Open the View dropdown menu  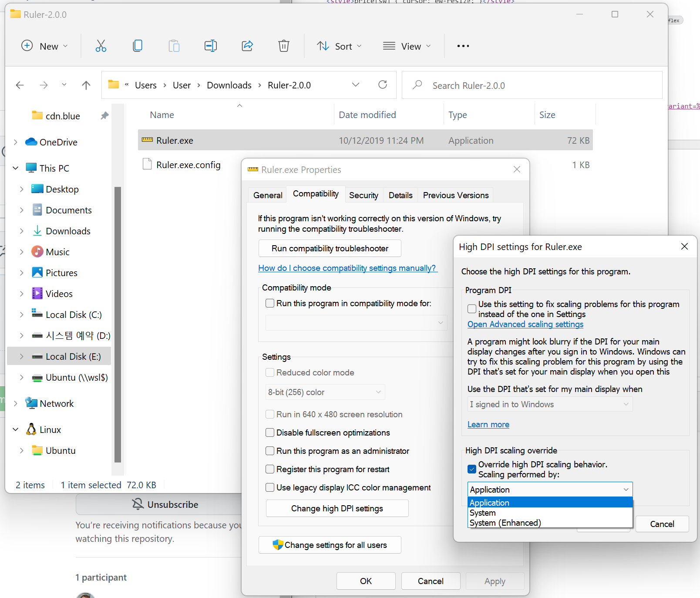coord(407,46)
